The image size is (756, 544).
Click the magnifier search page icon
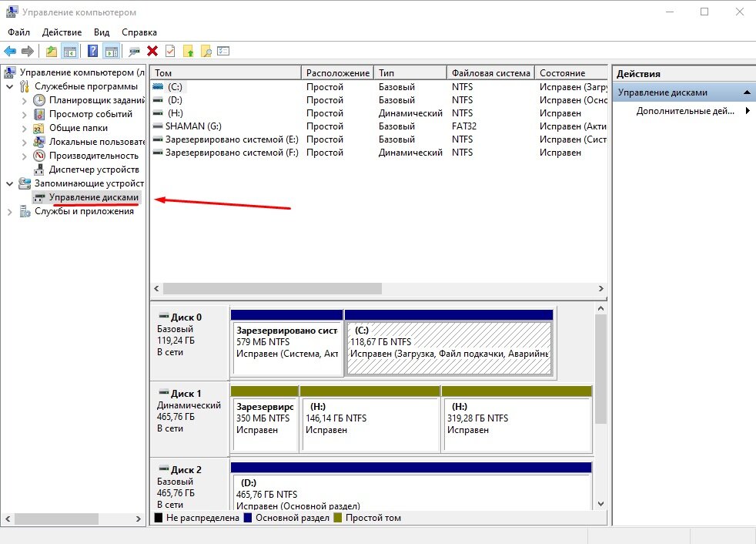click(206, 51)
